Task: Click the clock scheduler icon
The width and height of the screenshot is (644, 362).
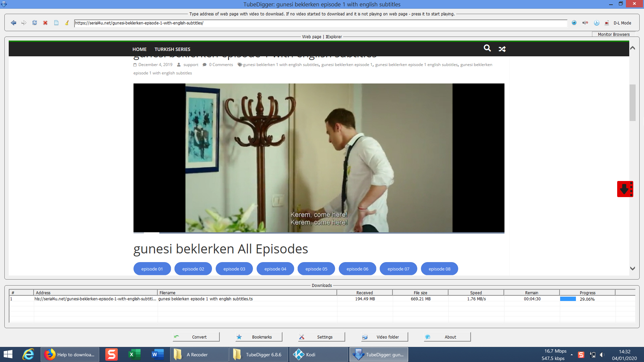Action: (596, 23)
